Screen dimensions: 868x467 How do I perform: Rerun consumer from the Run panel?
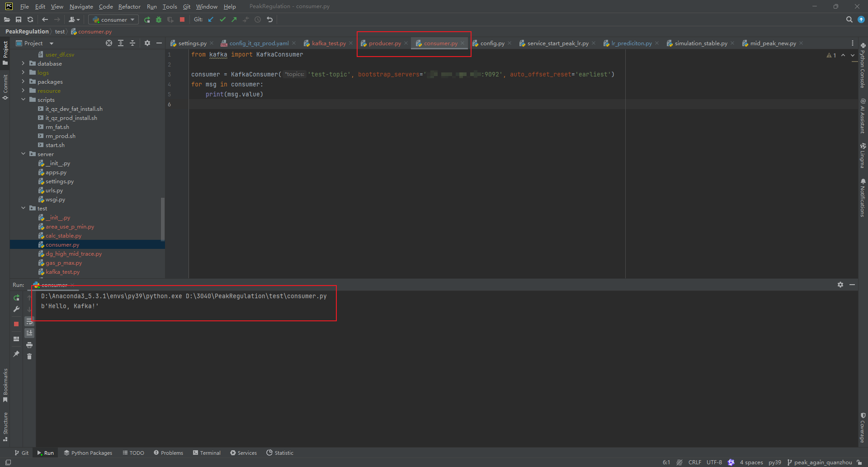pos(16,298)
